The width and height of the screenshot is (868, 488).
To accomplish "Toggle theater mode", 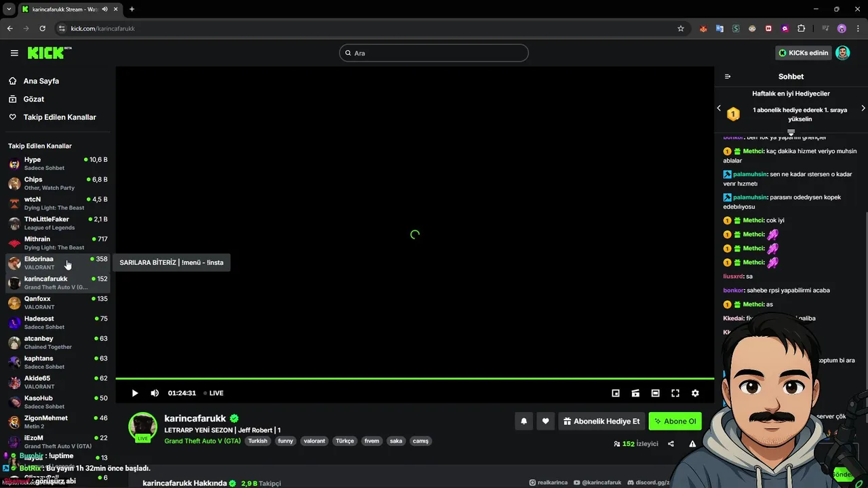I will (655, 393).
